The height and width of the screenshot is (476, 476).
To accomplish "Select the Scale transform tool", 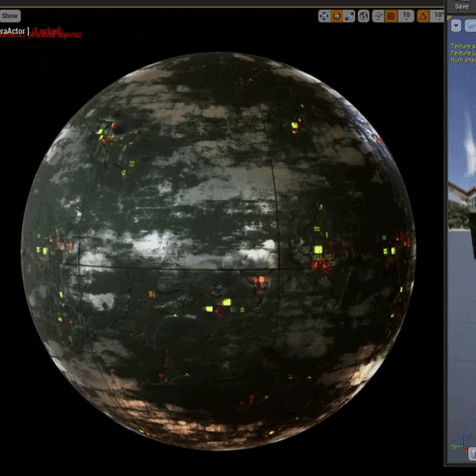I will click(349, 16).
